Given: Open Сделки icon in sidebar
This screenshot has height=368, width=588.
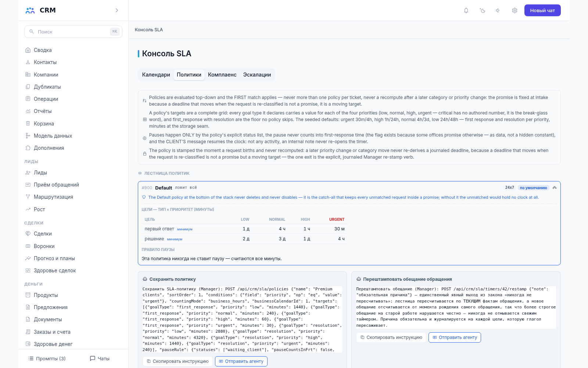Looking at the screenshot, I should 28,234.
